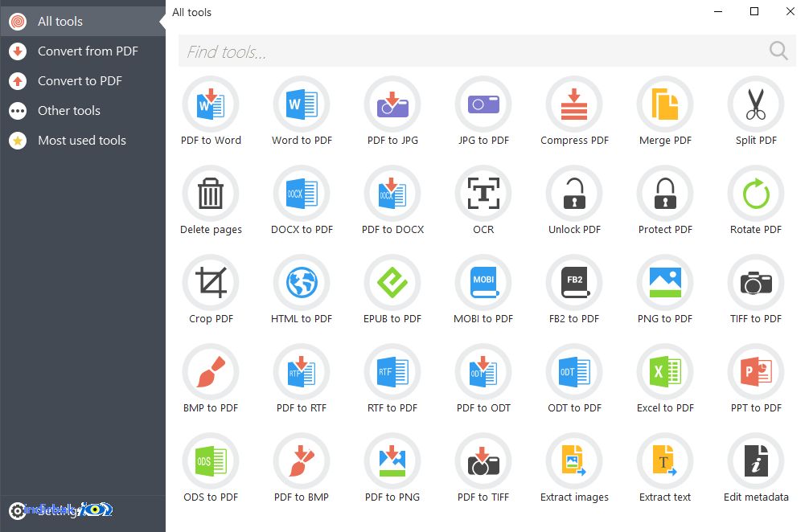Screen dimensions: 809x532
Task: Open the OCR text recognition tool
Action: click(483, 194)
